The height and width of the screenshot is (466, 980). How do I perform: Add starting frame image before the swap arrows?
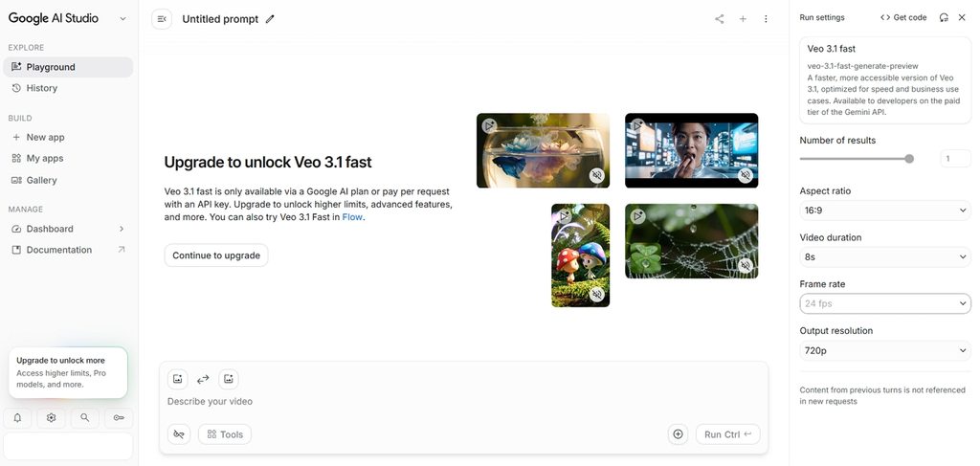177,379
